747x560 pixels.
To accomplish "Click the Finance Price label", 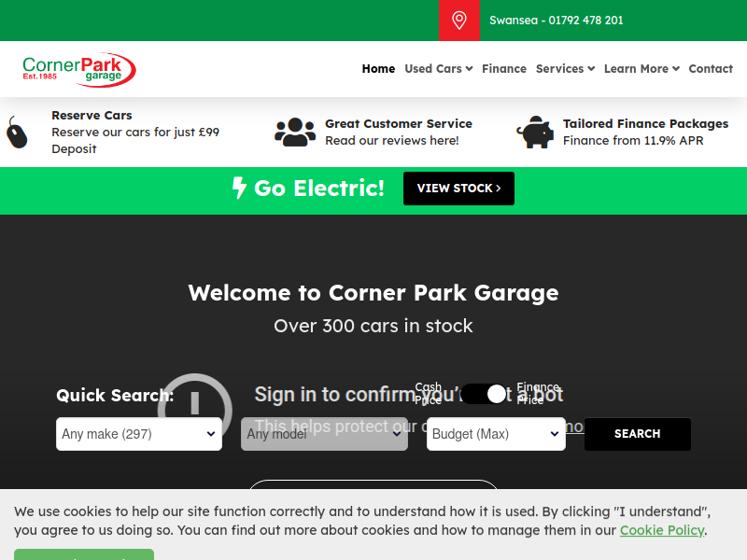I will point(538,393).
